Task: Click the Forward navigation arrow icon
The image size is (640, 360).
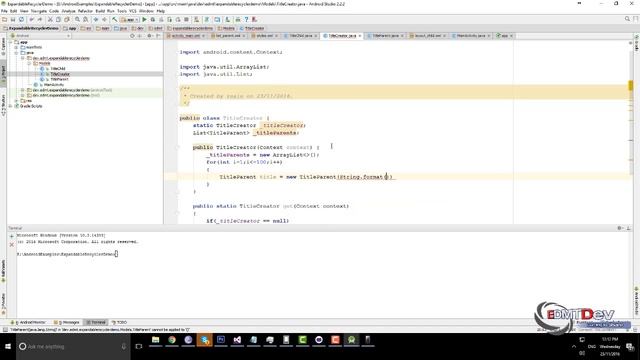Action: tap(104, 20)
